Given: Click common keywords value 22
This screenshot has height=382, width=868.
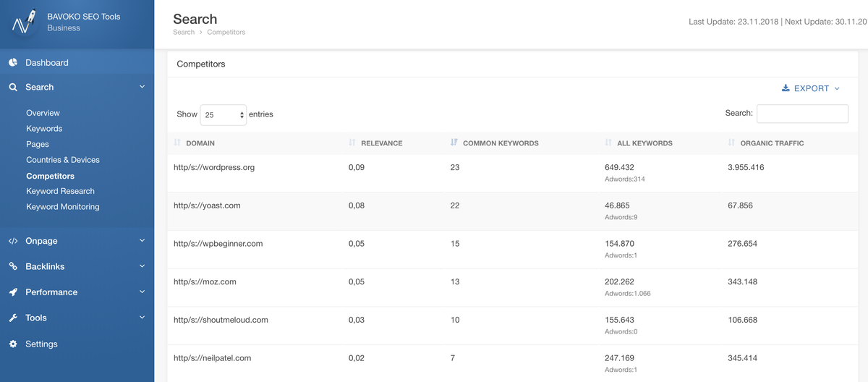Looking at the screenshot, I should click(x=455, y=205).
